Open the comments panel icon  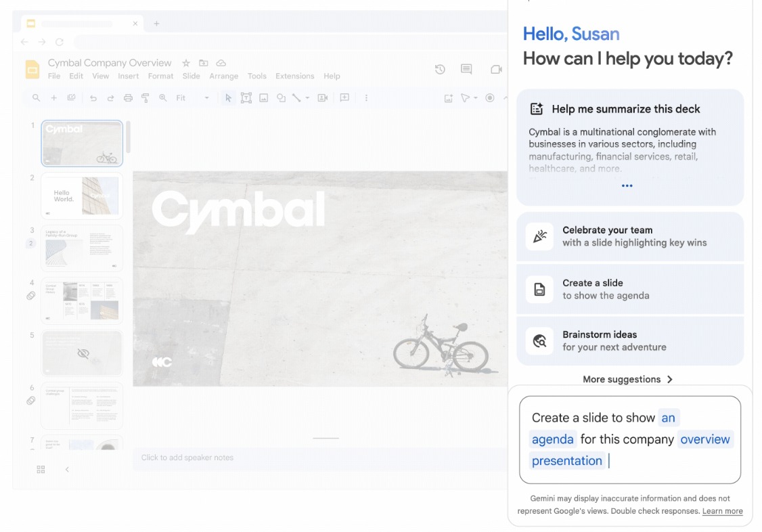(x=466, y=69)
